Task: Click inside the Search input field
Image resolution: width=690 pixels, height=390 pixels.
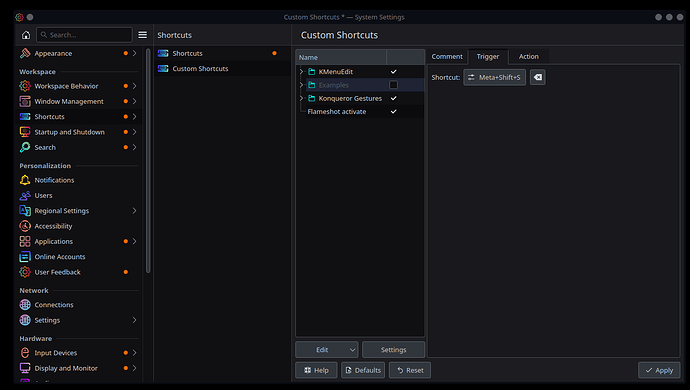Action: pyautogui.click(x=84, y=35)
